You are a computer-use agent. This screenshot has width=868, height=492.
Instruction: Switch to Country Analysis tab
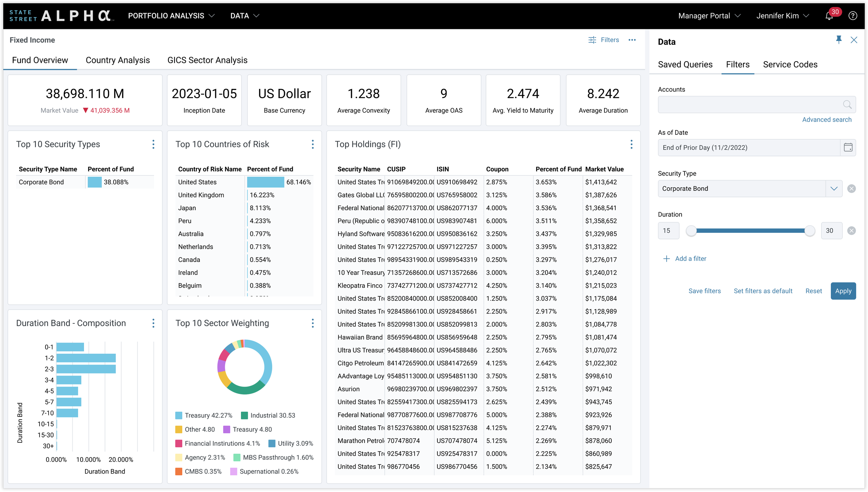click(x=118, y=60)
